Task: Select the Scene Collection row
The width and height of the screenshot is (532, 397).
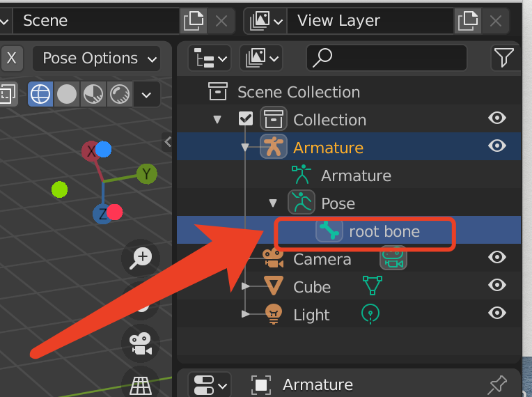Action: tap(349, 92)
